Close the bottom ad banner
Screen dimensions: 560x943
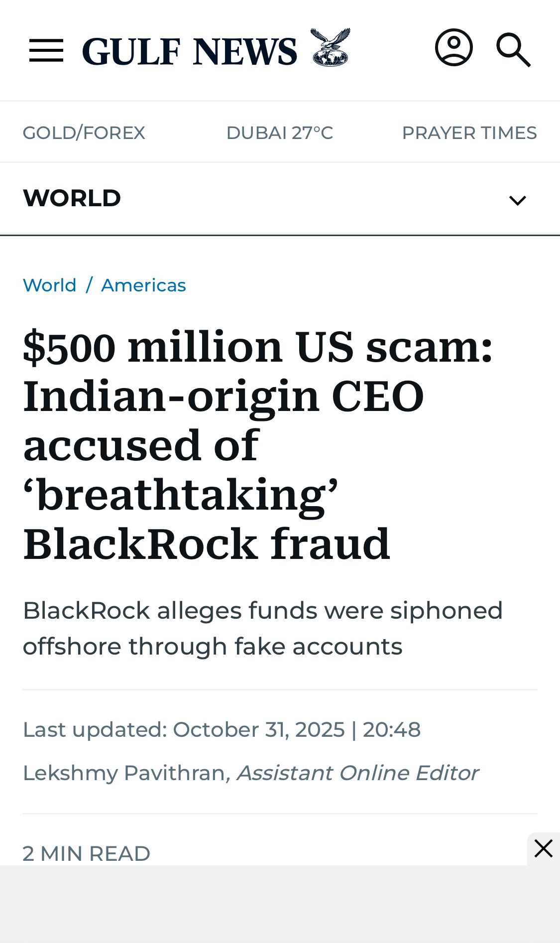point(543,848)
